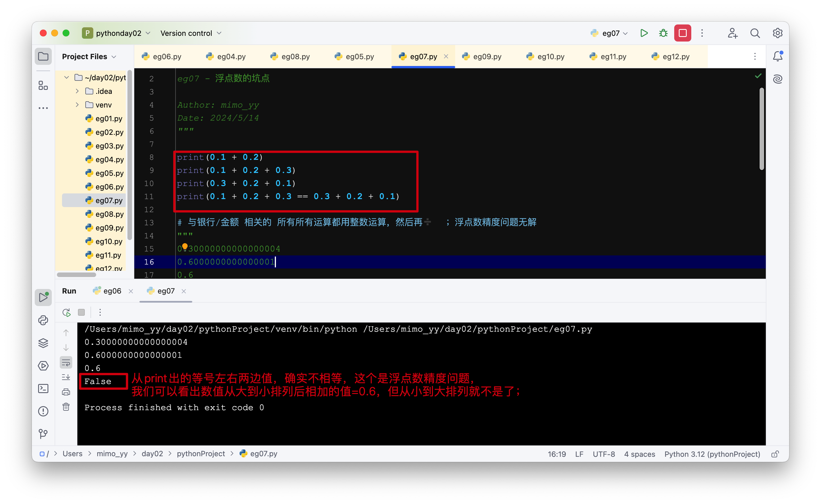Move down the stack trace arrow
This screenshot has height=504, width=821.
66,347
